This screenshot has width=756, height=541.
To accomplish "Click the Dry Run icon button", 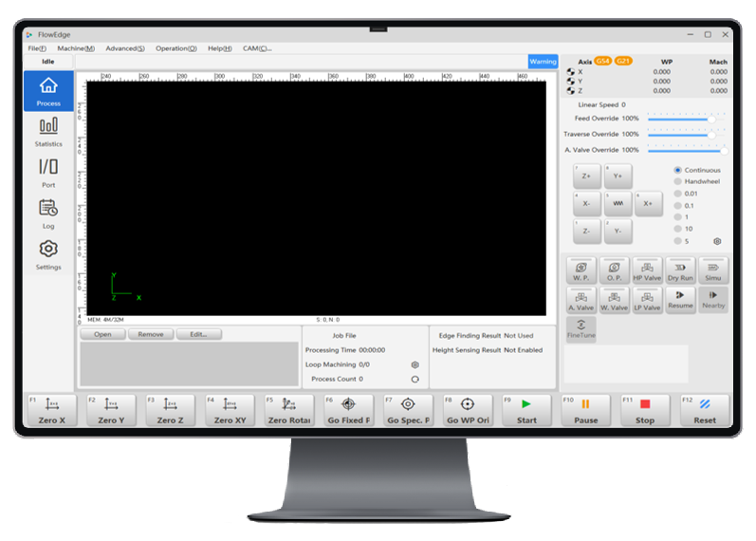I will point(679,270).
